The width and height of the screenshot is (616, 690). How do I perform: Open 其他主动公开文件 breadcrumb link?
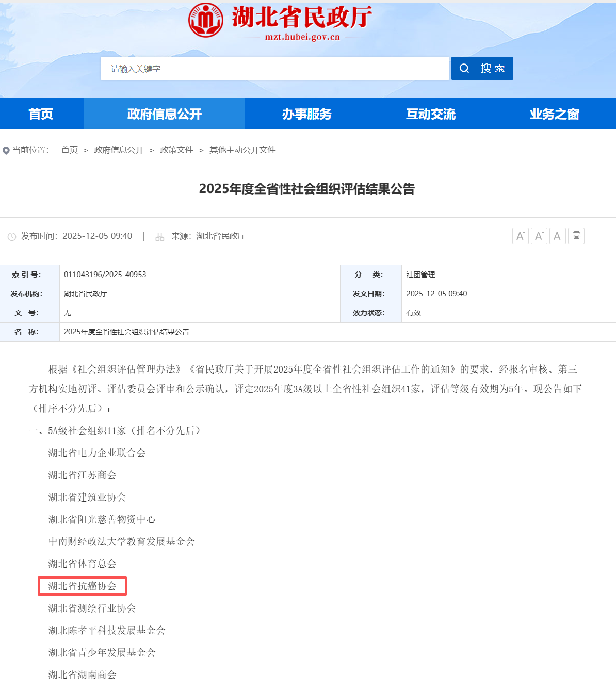242,150
